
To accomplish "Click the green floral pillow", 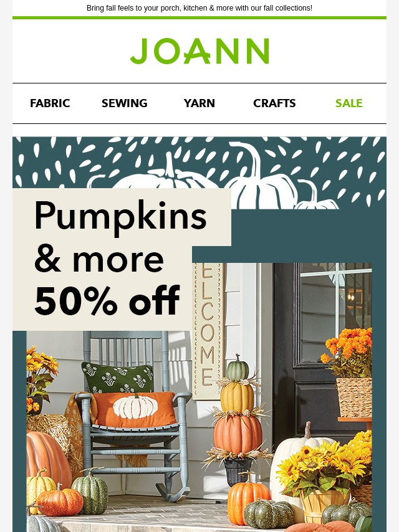I will coord(117,378).
